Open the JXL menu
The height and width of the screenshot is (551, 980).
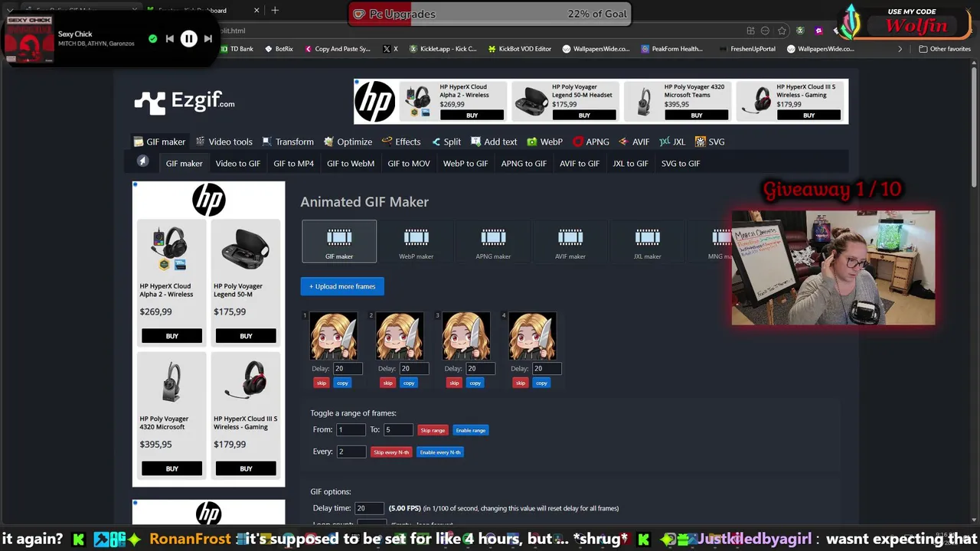click(672, 142)
